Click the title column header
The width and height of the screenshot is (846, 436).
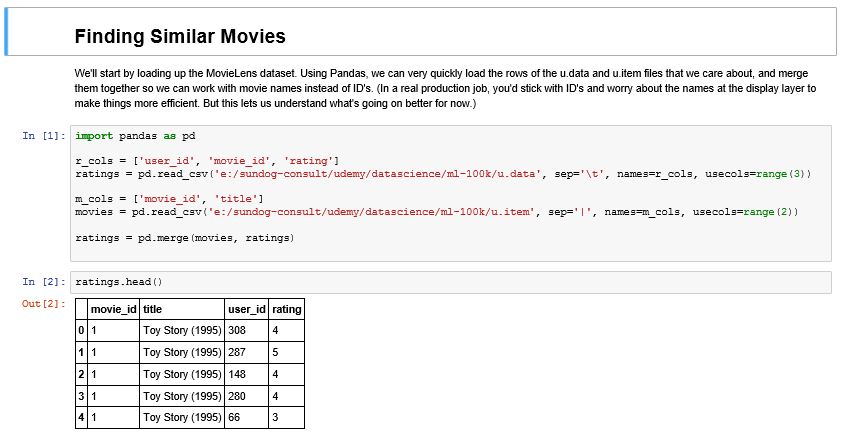coord(182,309)
